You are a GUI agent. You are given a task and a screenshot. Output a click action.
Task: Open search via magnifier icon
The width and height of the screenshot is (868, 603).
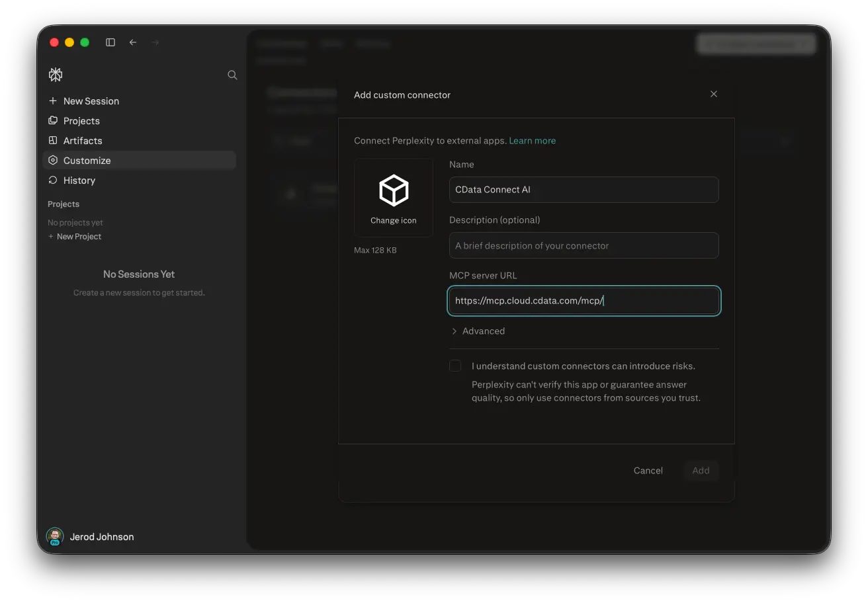(x=232, y=75)
